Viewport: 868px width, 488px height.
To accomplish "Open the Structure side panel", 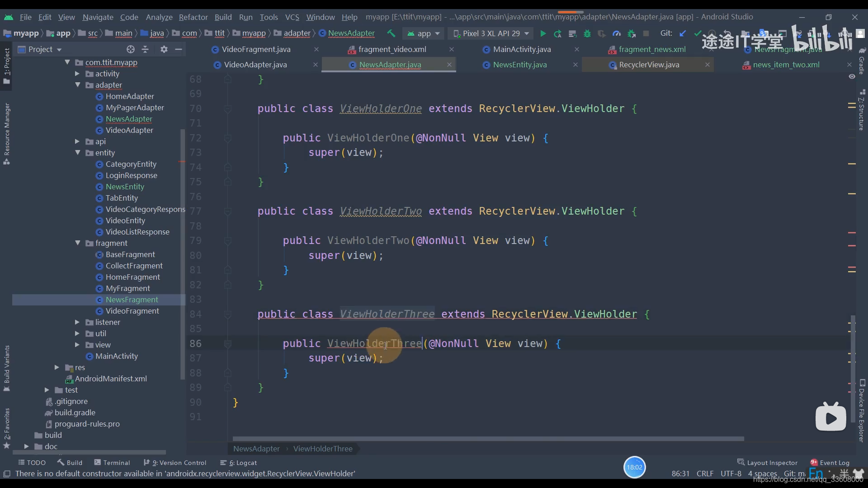I will coord(862,110).
